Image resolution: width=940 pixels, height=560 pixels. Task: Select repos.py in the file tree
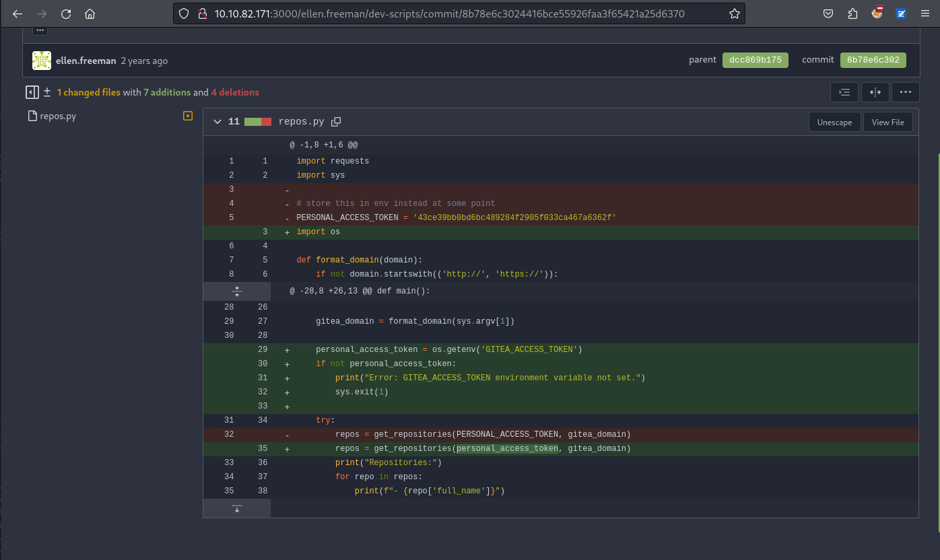click(58, 116)
